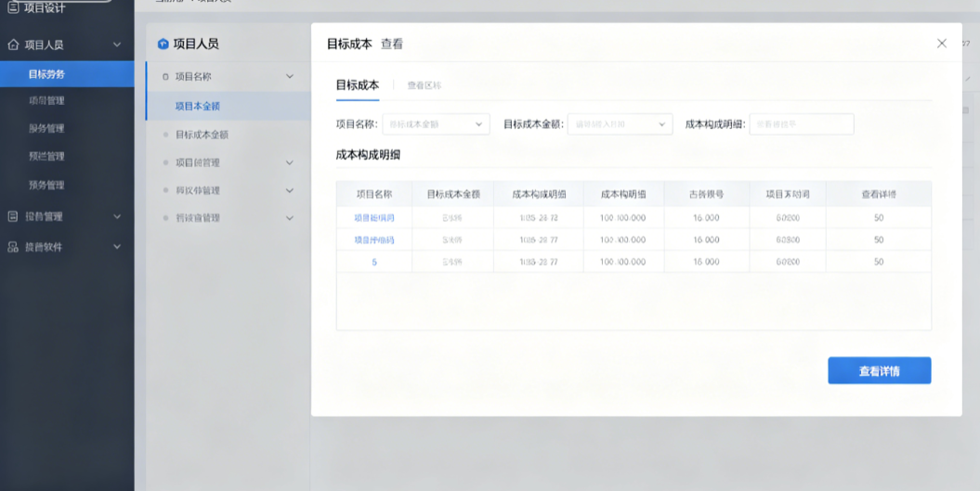980x491 pixels.
Task: Click the 查看详情 blue button
Action: click(880, 370)
